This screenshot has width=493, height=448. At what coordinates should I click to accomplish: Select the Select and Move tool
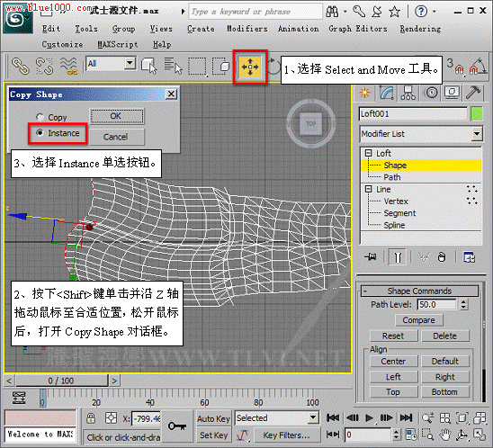tap(250, 67)
